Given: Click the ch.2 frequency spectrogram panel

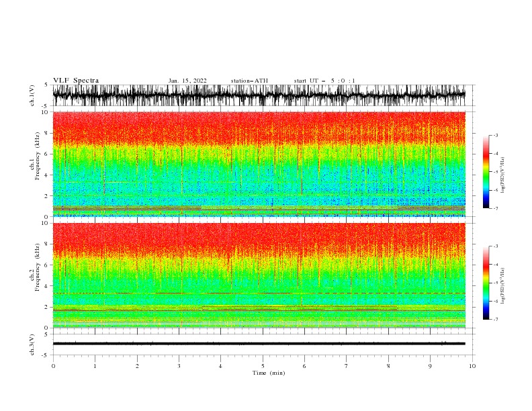Looking at the screenshot, I should [259, 275].
